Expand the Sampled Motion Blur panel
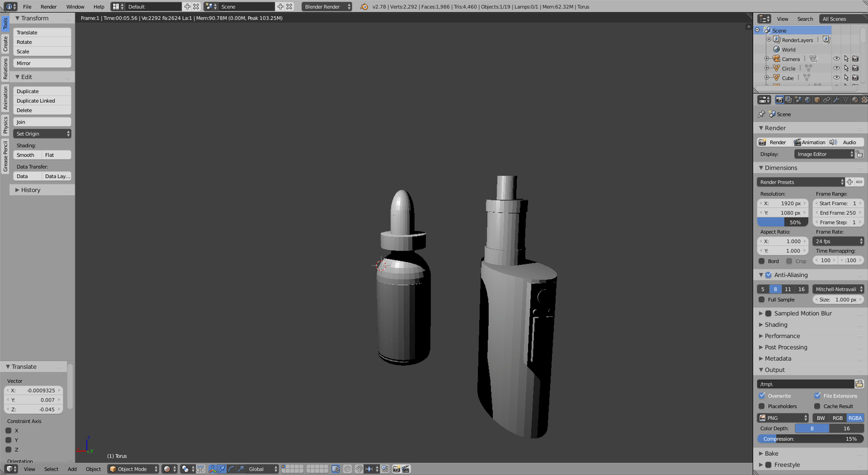This screenshot has height=475, width=868. tap(802, 314)
